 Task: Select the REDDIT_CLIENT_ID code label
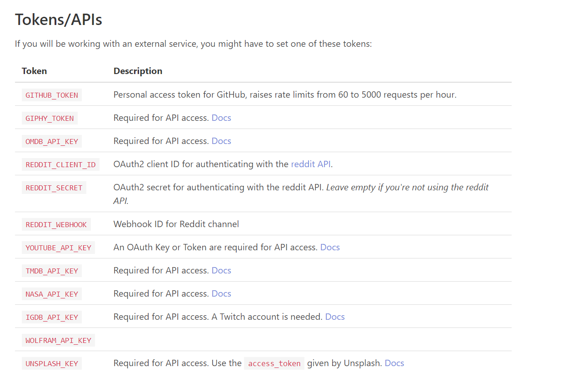[x=60, y=164]
